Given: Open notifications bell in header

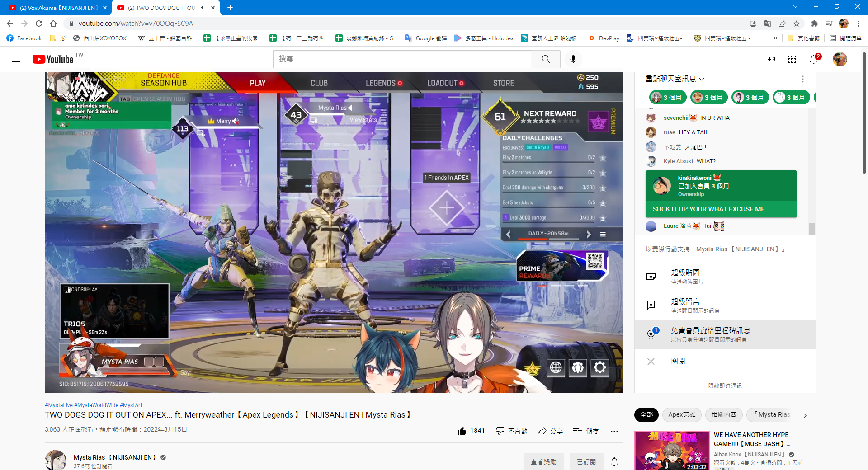Looking at the screenshot, I should (814, 59).
